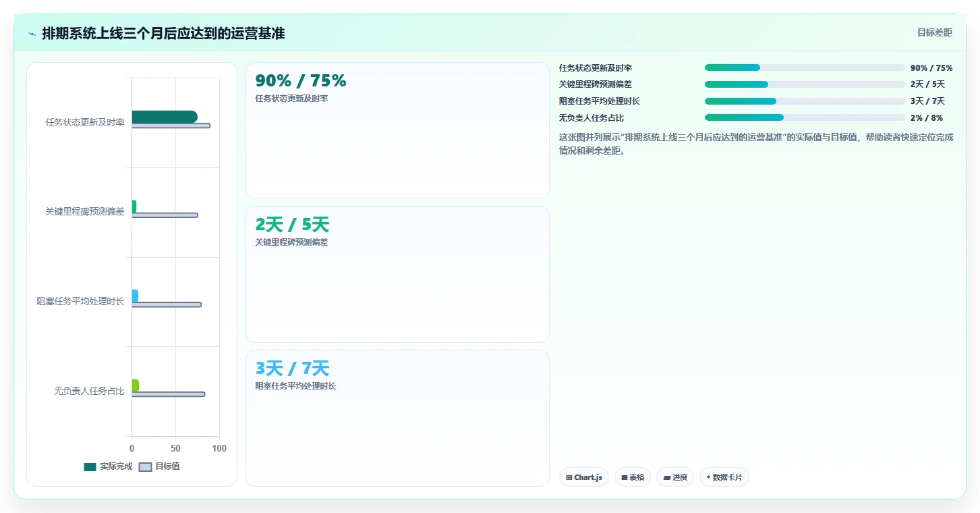Click the 关键里程碑预测偏差 caption under 2天 / 5天
The image size is (980, 513).
[291, 242]
